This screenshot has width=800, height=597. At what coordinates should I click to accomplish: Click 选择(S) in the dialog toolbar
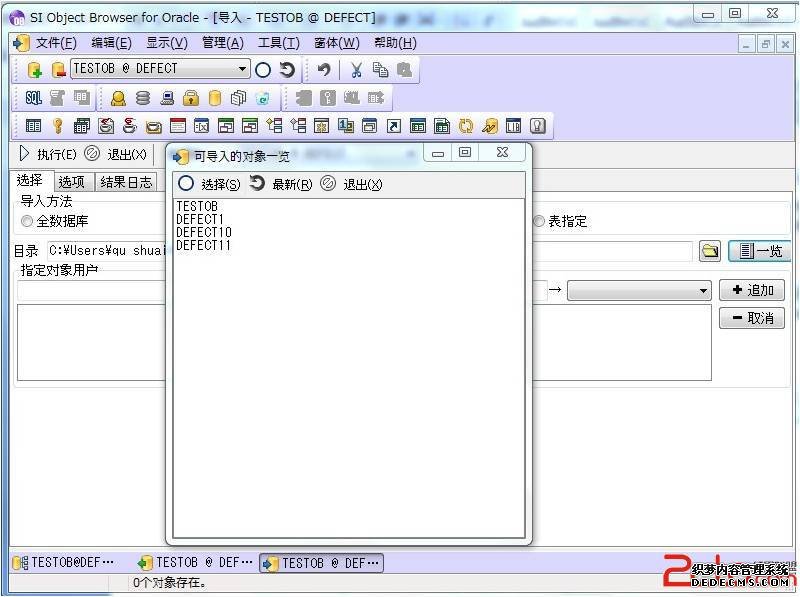[209, 184]
